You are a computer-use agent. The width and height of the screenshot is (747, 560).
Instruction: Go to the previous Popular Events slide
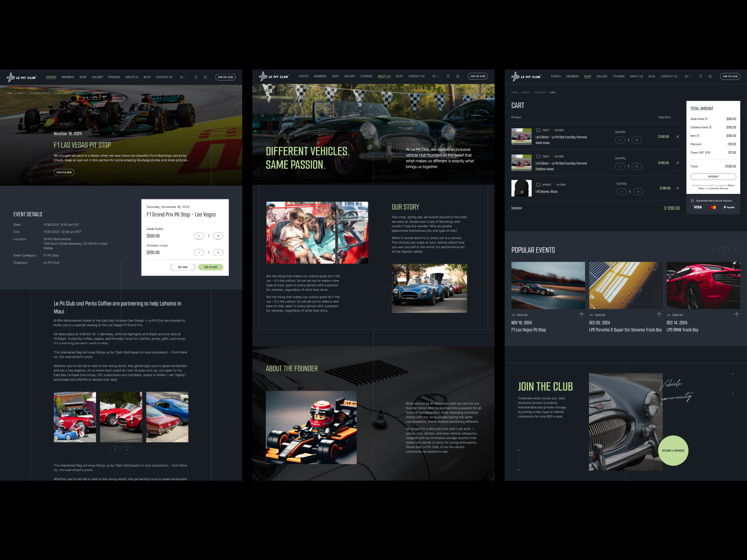pyautogui.click(x=723, y=250)
